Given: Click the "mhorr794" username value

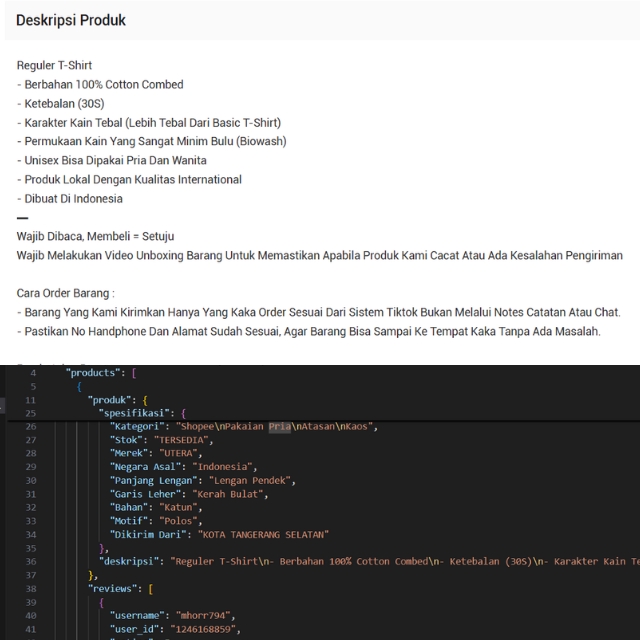Looking at the screenshot, I should pos(207,616).
